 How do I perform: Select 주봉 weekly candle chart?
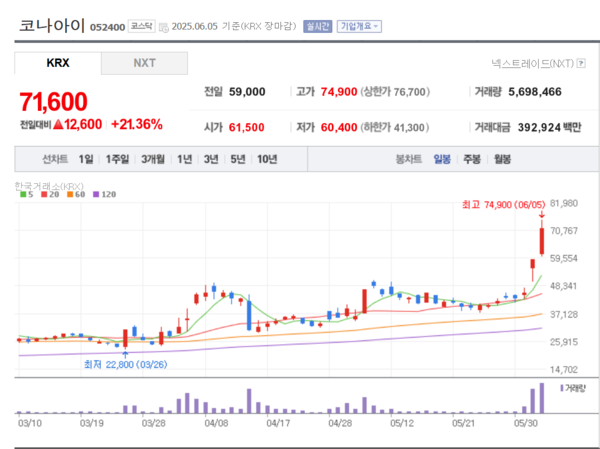pyautogui.click(x=472, y=159)
